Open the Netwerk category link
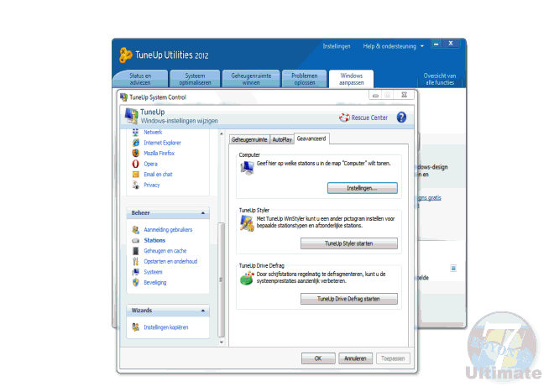 [x=153, y=132]
